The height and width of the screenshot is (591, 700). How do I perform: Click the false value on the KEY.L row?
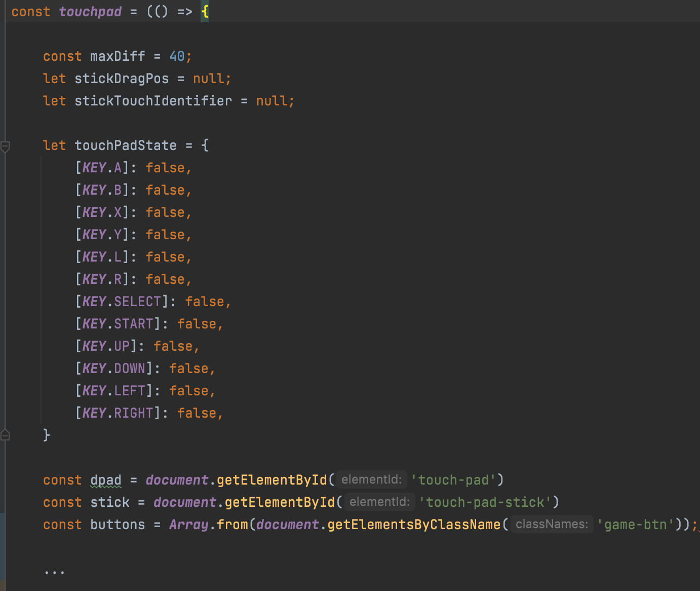[165, 257]
